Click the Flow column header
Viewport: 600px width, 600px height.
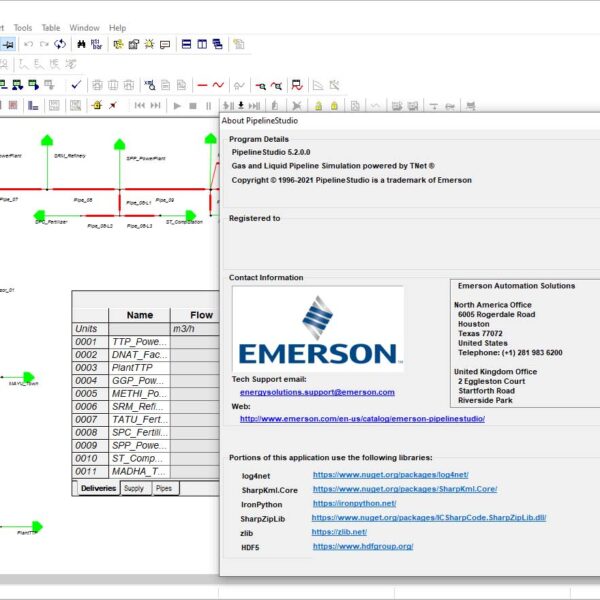click(195, 315)
